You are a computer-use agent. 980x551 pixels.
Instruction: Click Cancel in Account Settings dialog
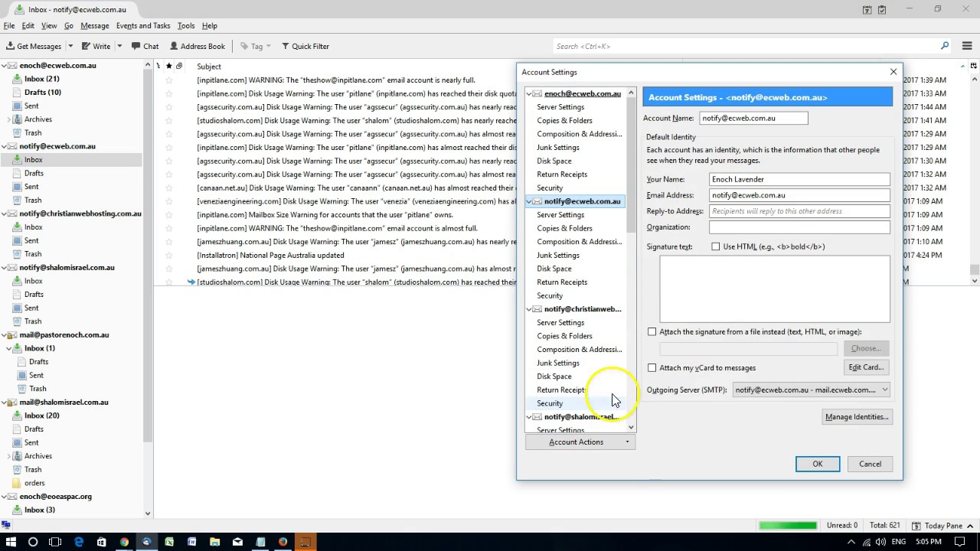[x=870, y=464]
